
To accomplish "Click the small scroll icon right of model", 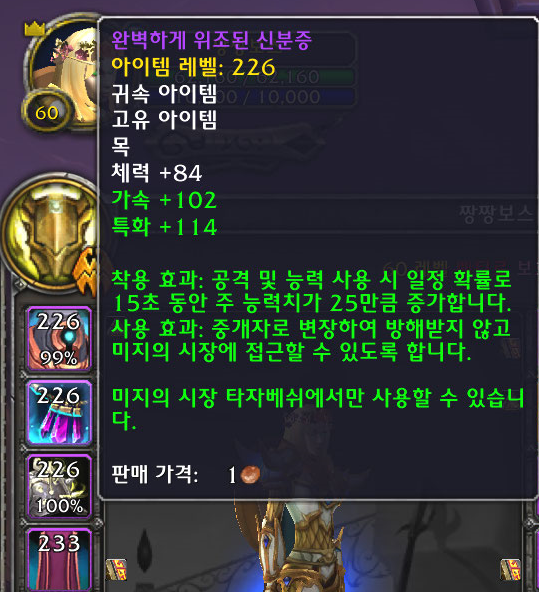I will coord(510,569).
